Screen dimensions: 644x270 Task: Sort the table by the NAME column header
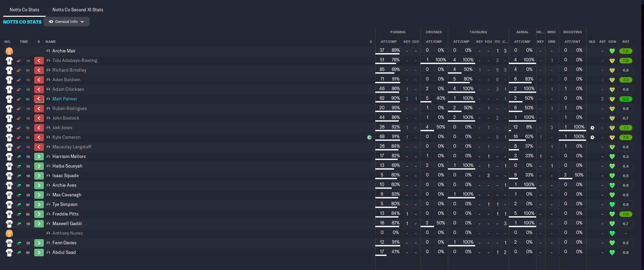click(51, 42)
